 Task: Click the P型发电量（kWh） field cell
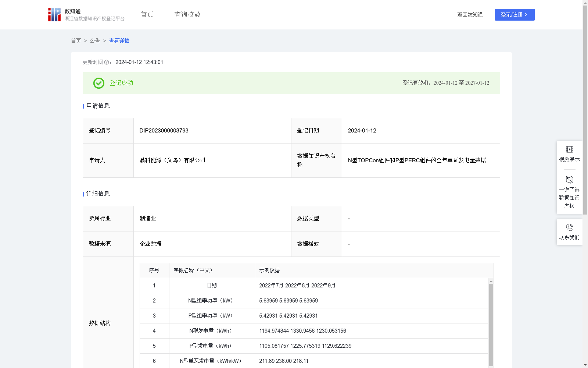click(212, 346)
